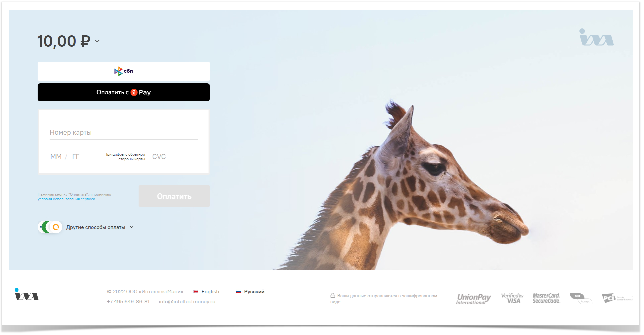Viewport: 644px width, 335px height.
Task: Open info@intellectmoney.ru email link
Action: 187,302
